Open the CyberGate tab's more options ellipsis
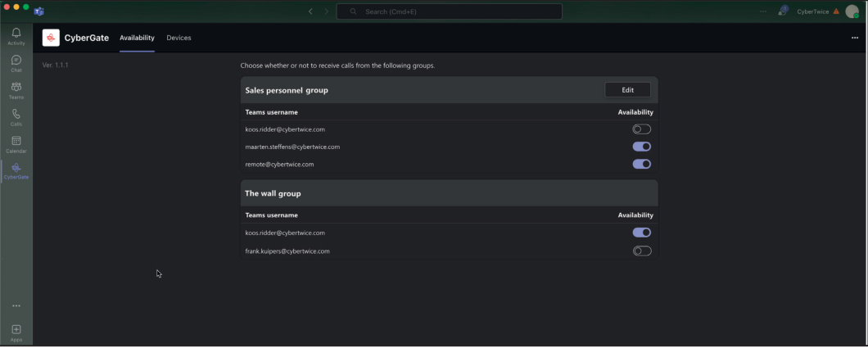 (x=855, y=38)
